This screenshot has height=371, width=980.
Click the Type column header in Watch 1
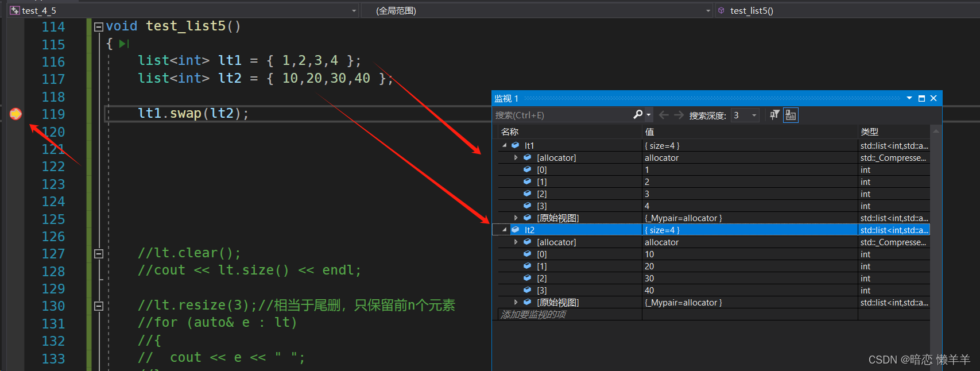(x=894, y=132)
